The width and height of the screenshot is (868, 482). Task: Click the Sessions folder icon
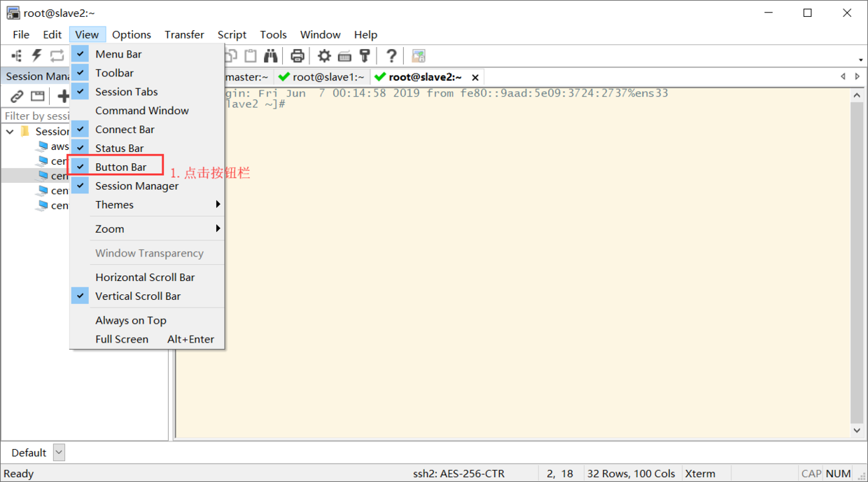coord(26,131)
